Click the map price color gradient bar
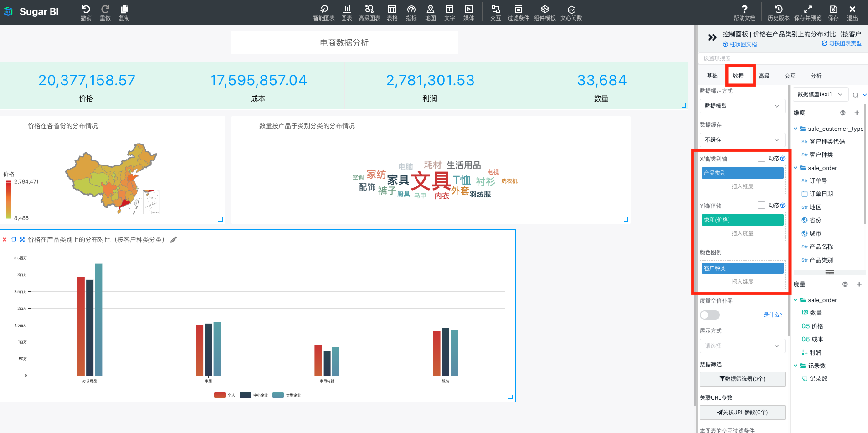Screen dimensions: 868x433 pyautogui.click(x=9, y=199)
